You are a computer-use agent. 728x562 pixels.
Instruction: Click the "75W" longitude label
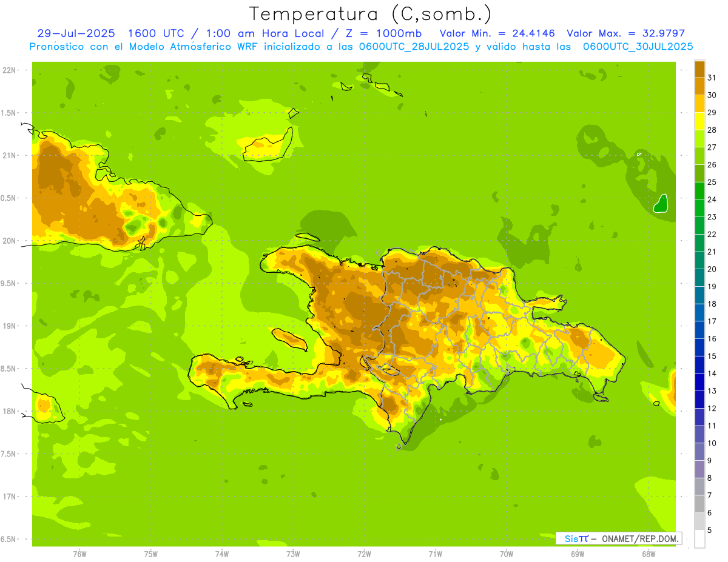[x=150, y=554]
